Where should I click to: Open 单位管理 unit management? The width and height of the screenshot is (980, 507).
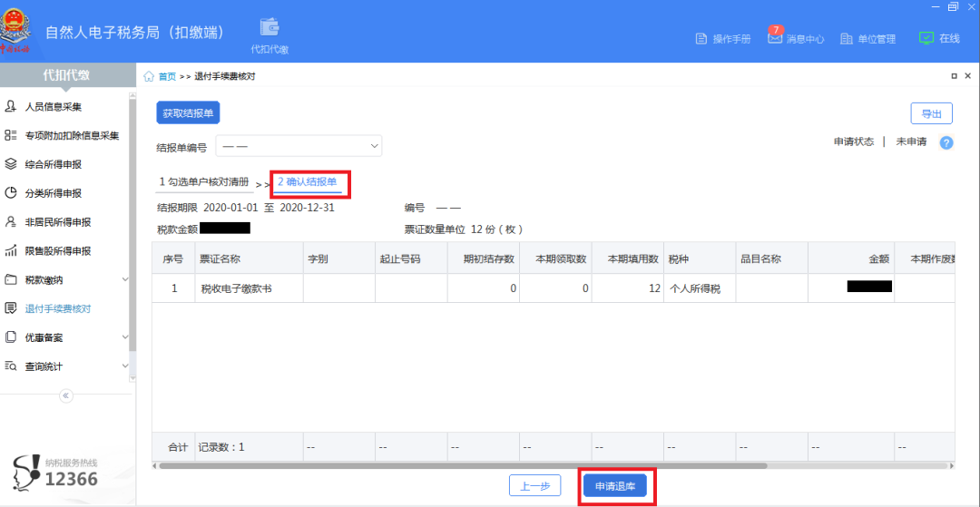coord(867,39)
